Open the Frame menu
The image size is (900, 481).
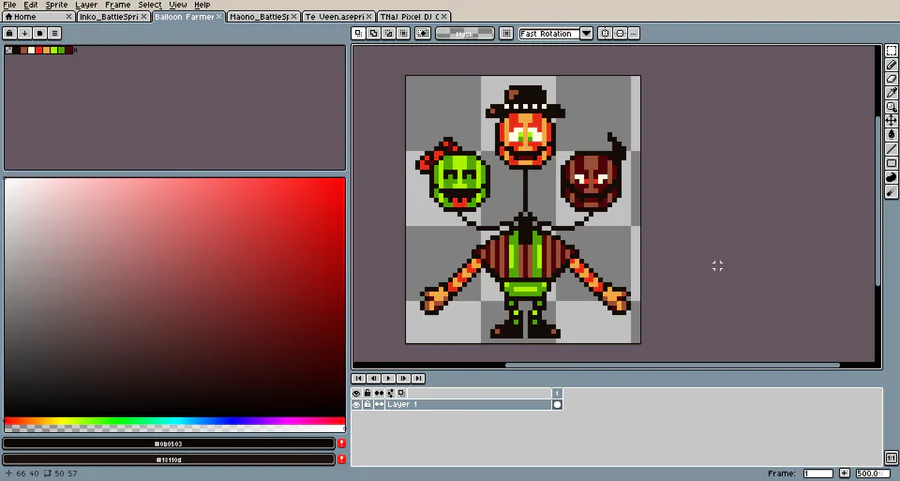tap(118, 5)
